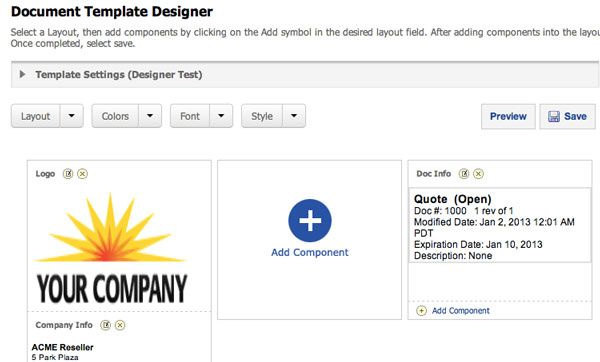Click the Template Settings (Designer Test) header text
The image size is (600, 362).
coord(119,75)
